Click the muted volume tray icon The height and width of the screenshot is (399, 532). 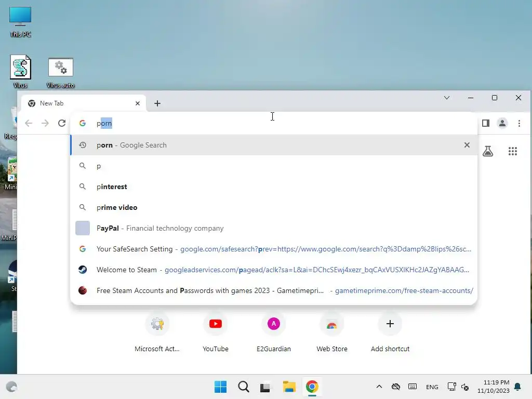click(465, 387)
